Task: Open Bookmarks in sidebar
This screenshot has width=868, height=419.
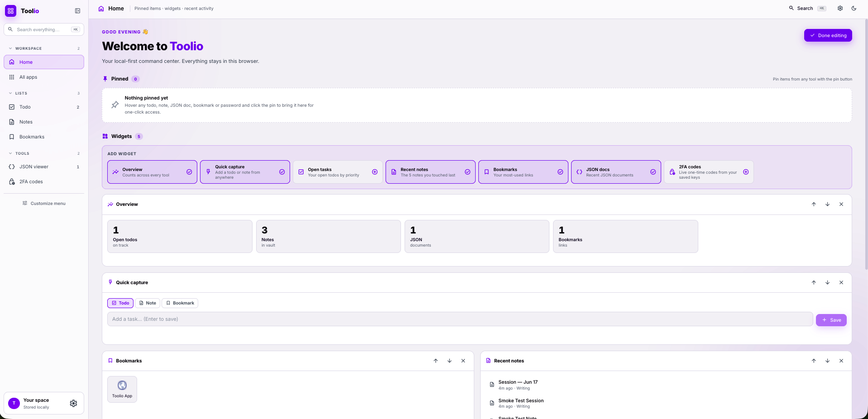Action: coord(44,137)
